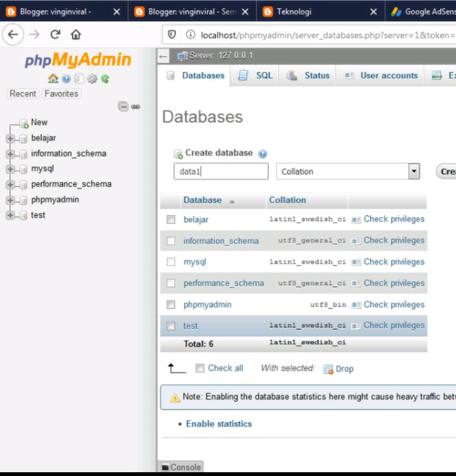
Task: Tick the mysql database checkbox
Action: click(x=171, y=262)
